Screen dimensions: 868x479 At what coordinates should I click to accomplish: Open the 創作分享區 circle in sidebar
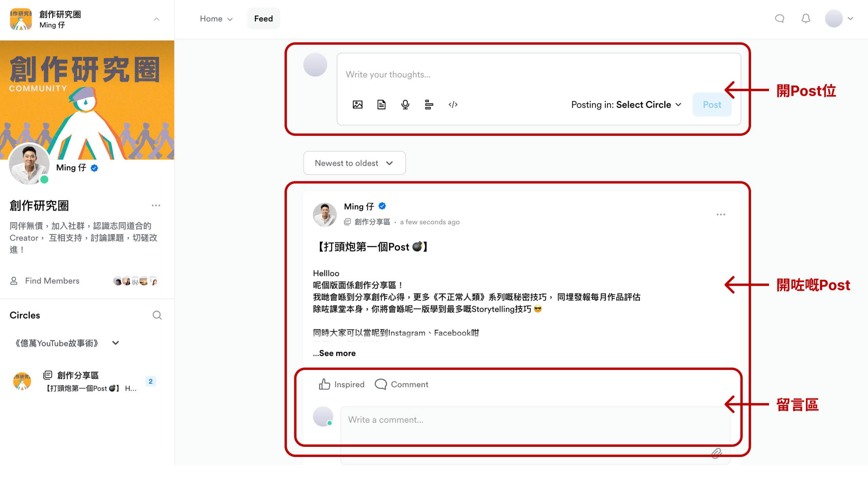(78, 375)
